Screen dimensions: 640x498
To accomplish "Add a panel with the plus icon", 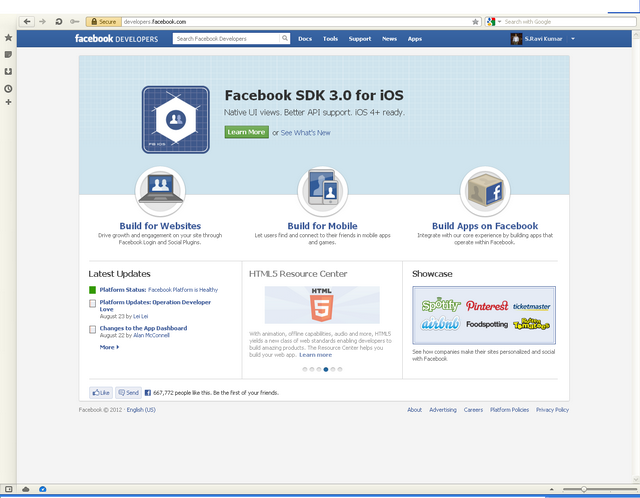I will coord(8,102).
